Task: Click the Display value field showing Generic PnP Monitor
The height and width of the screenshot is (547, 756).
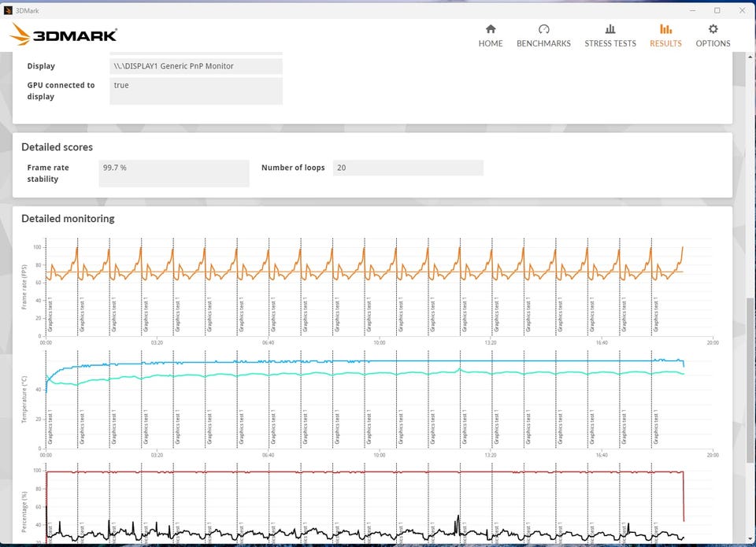Action: [x=195, y=66]
